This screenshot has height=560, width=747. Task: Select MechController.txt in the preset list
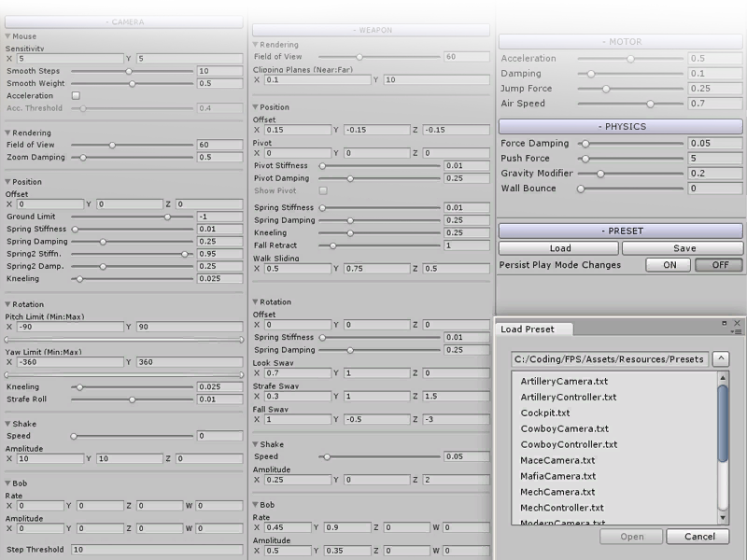click(562, 508)
